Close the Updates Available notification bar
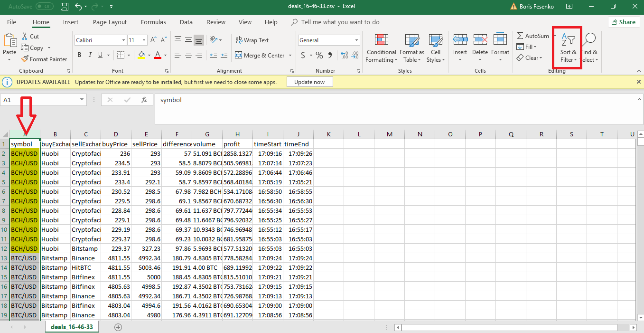The image size is (644, 333). (x=638, y=82)
